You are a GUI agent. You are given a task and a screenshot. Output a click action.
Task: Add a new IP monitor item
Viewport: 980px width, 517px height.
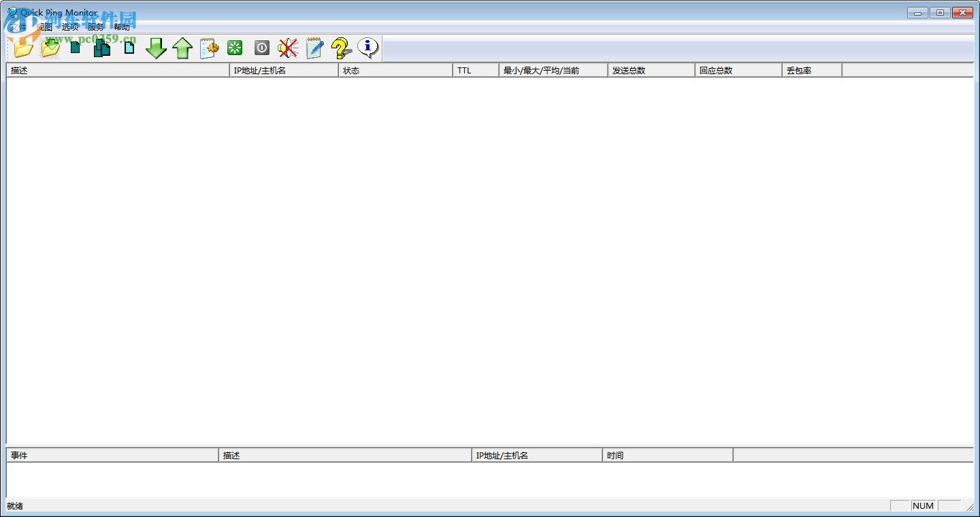(75, 48)
